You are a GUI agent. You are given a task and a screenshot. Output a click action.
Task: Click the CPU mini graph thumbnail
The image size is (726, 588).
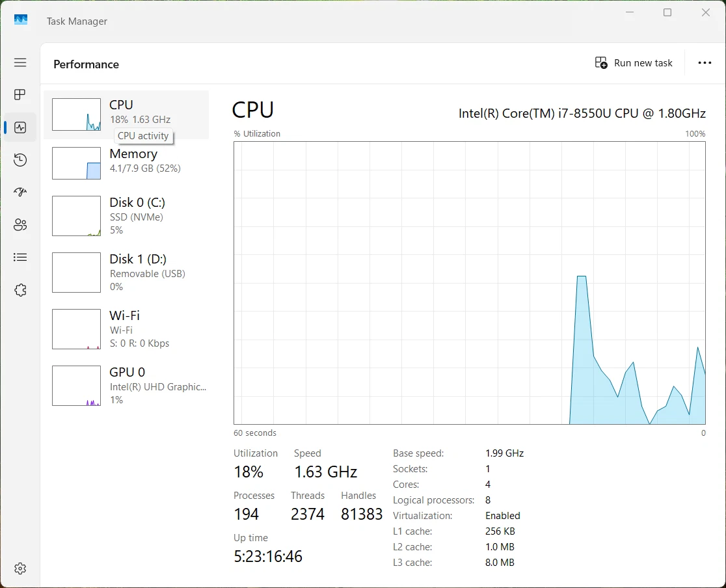point(76,114)
